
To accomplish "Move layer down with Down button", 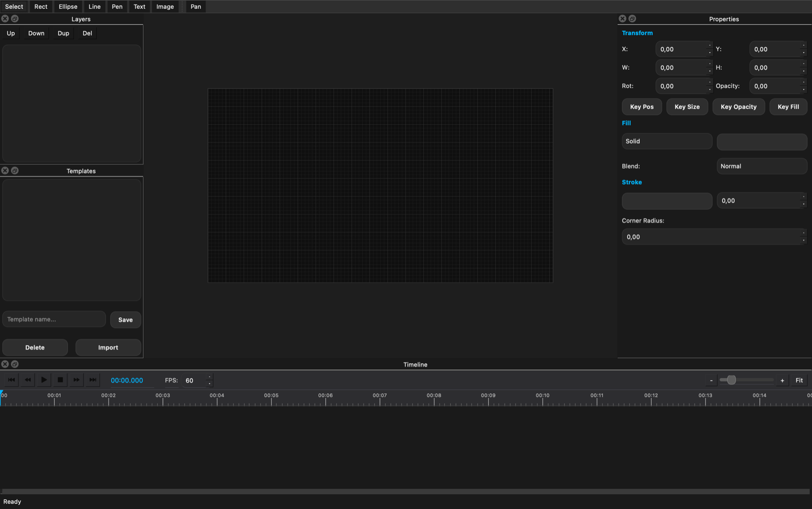I will tap(37, 33).
